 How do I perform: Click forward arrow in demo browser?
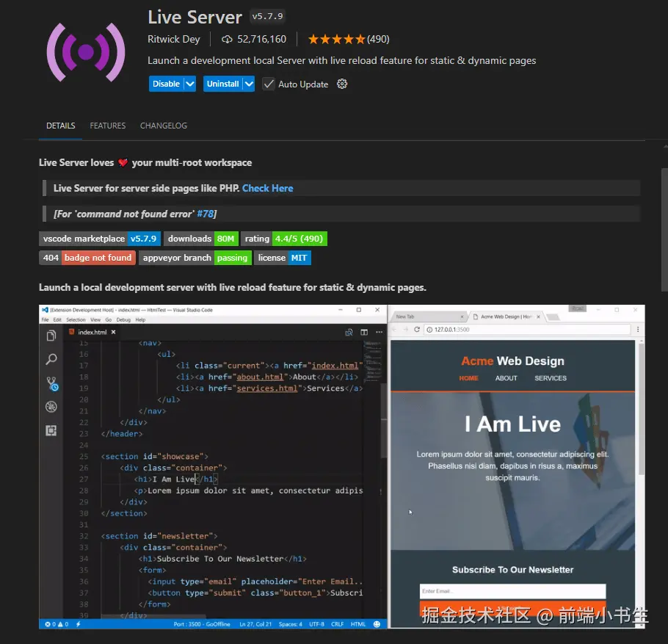coord(405,330)
